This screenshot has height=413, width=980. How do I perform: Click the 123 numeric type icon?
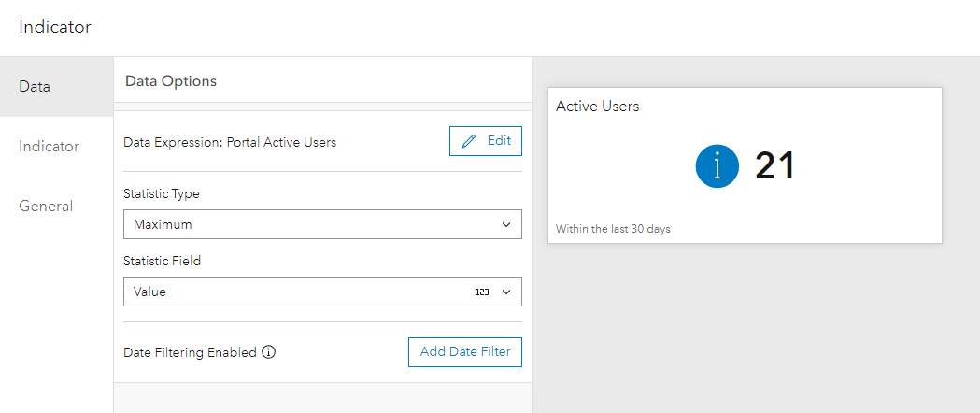[482, 292]
